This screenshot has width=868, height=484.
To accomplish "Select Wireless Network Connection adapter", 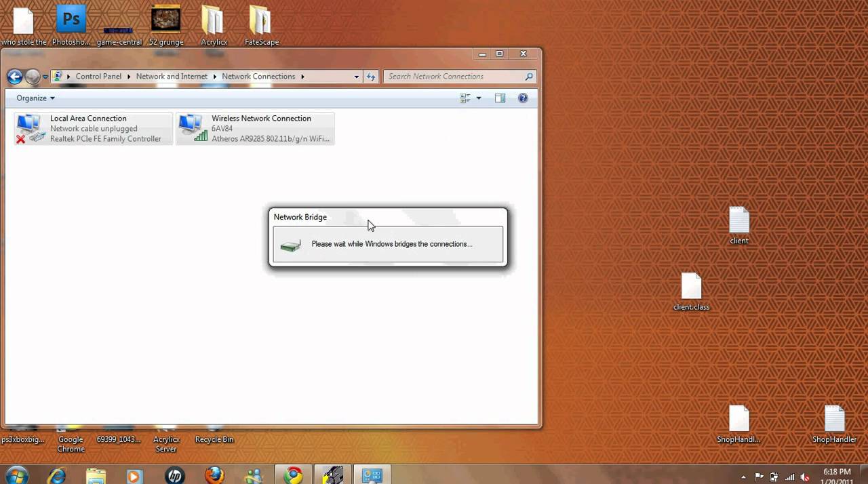I will 255,129.
